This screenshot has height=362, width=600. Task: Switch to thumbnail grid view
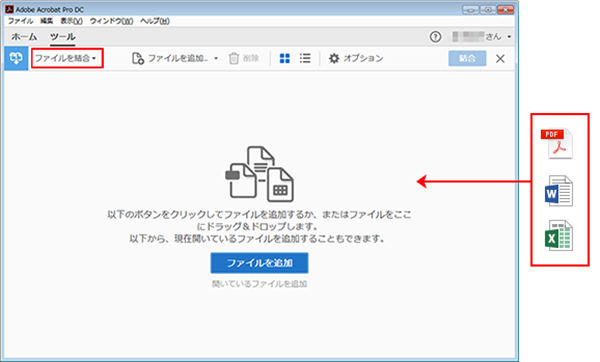(x=285, y=58)
